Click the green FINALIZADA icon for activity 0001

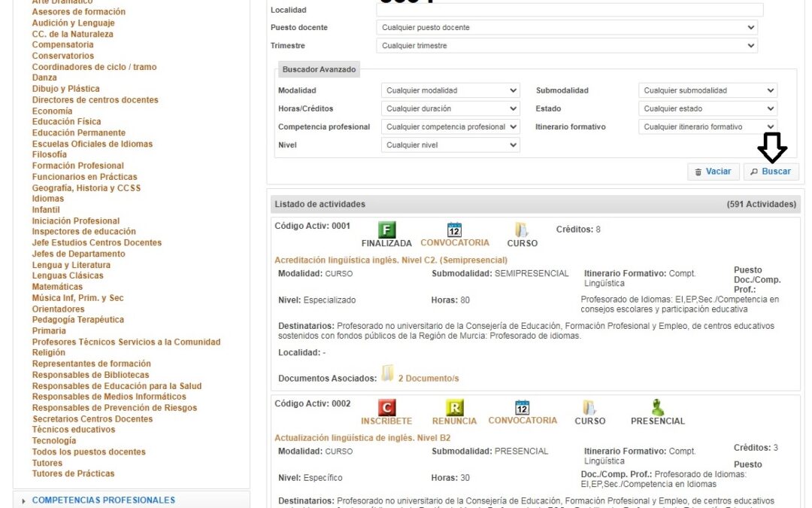(x=387, y=230)
